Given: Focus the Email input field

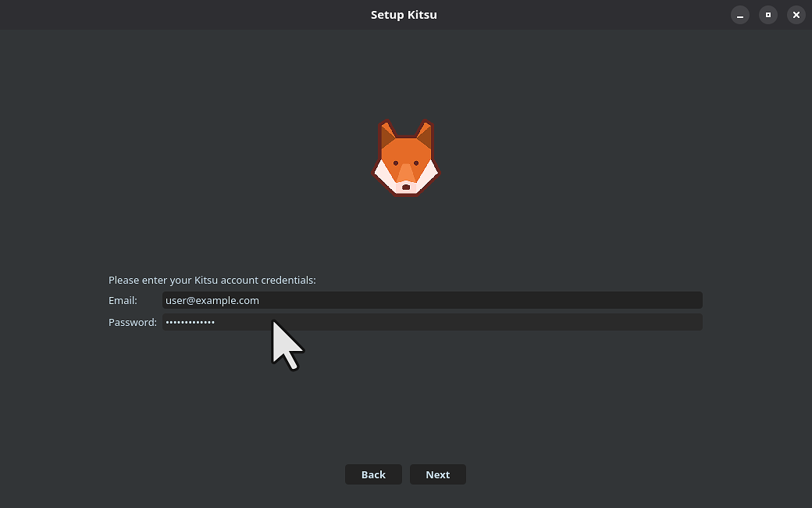Looking at the screenshot, I should 433,300.
